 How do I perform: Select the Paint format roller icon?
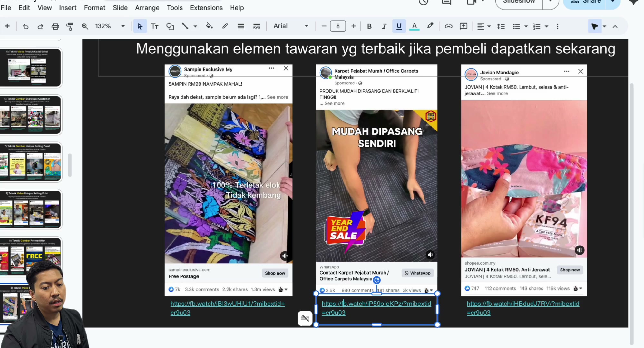click(x=70, y=26)
